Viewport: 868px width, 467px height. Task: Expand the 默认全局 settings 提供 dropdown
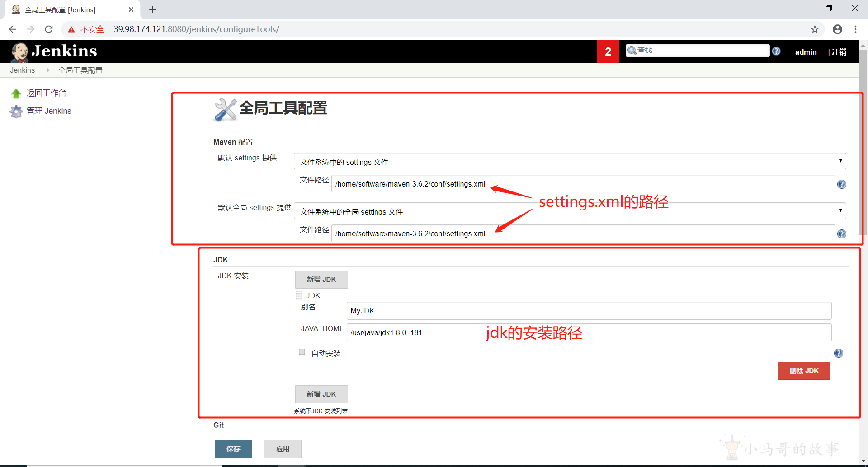570,211
